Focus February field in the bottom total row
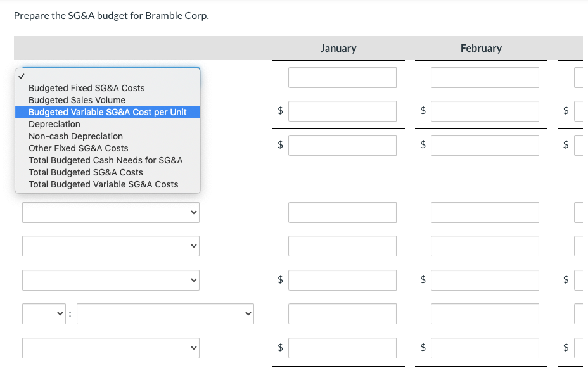Image resolution: width=588 pixels, height=373 pixels. pyautogui.click(x=485, y=348)
